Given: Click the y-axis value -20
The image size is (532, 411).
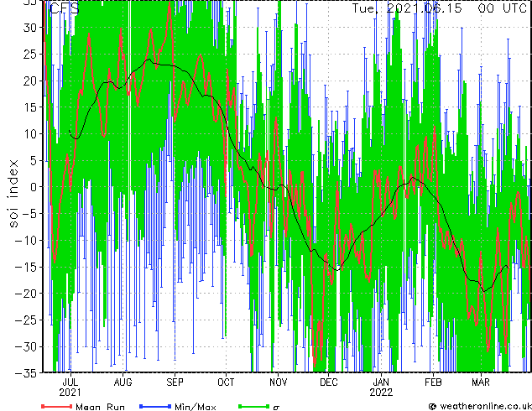Looking at the screenshot, I should [x=26, y=294].
